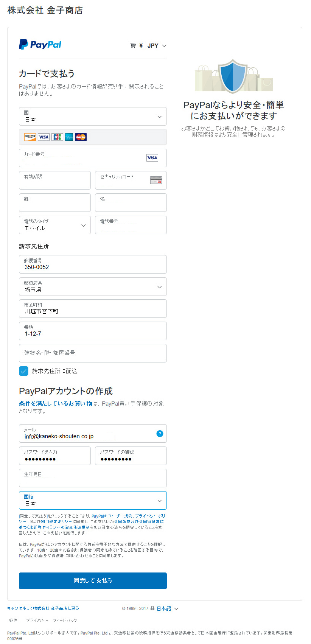Uncheck 請求先住所に配送 checkbox
This screenshot has width=311, height=644.
23,371
